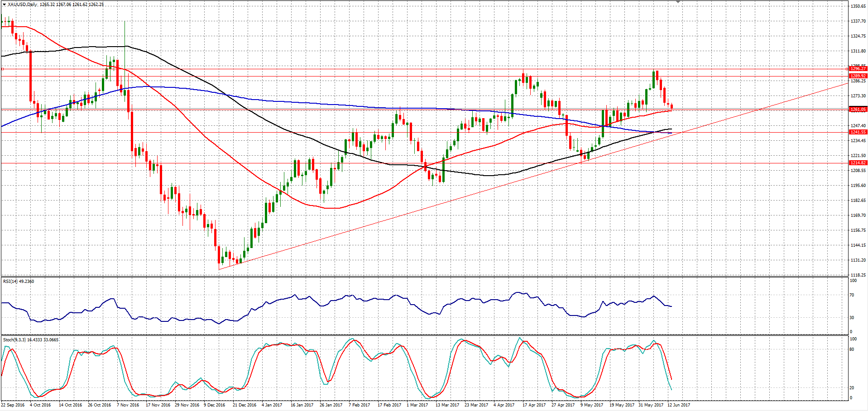This screenshot has height=411, width=868.
Task: Click the 4 Jan 2017 date label
Action: tap(272, 405)
